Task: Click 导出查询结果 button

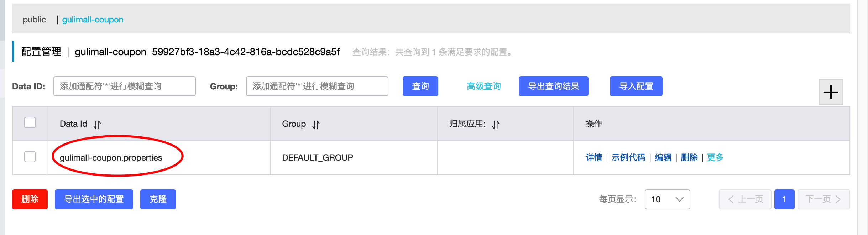Action: pos(553,86)
